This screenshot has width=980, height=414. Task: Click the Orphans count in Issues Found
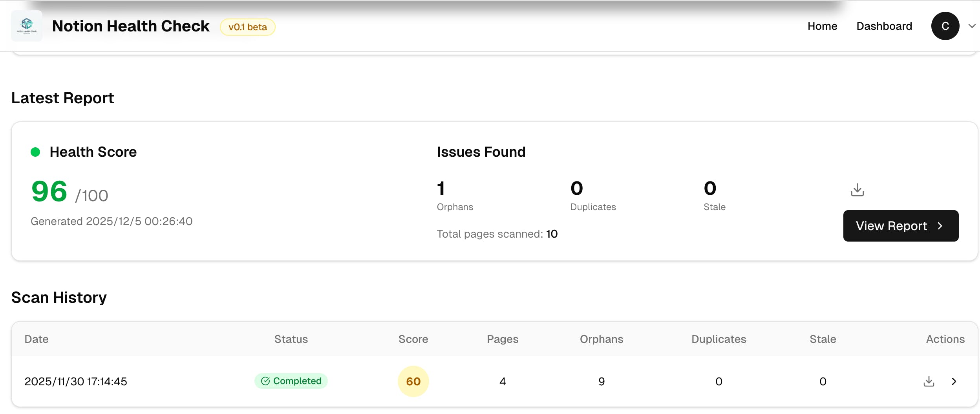pos(441,189)
